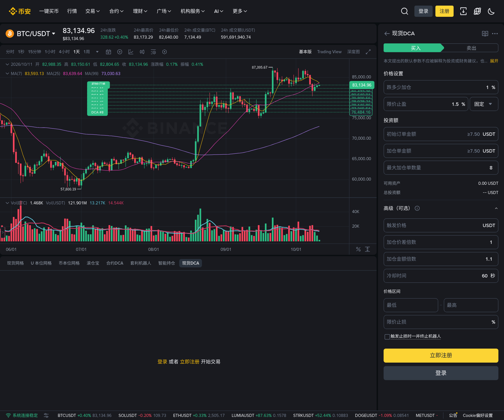This screenshot has height=420, width=504.
Task: Open the language globe icon
Action: tap(477, 11)
